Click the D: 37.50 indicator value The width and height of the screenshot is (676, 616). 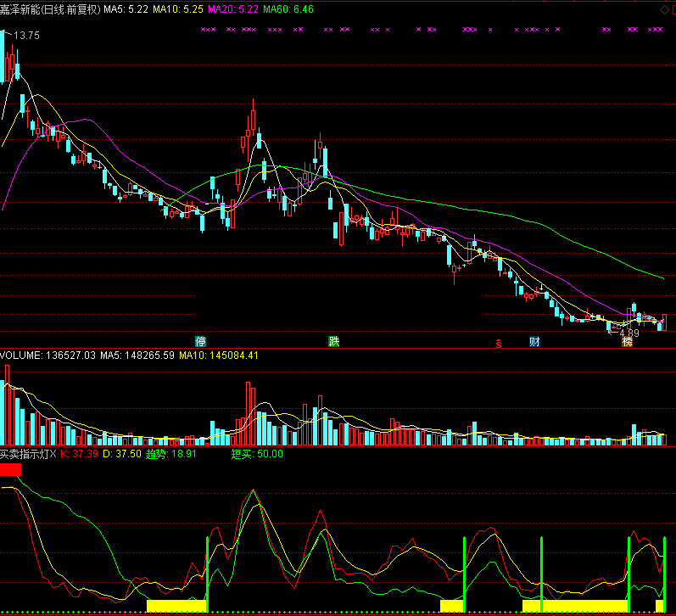[122, 454]
